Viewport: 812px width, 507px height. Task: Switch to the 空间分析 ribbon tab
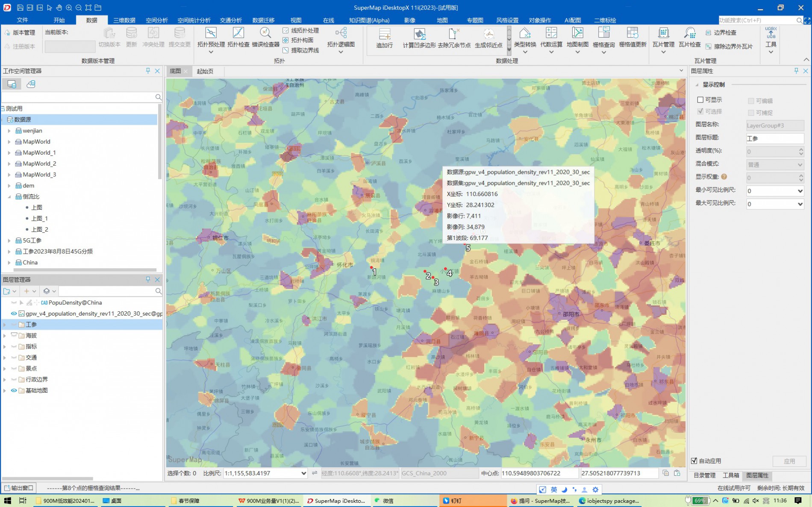pos(156,20)
